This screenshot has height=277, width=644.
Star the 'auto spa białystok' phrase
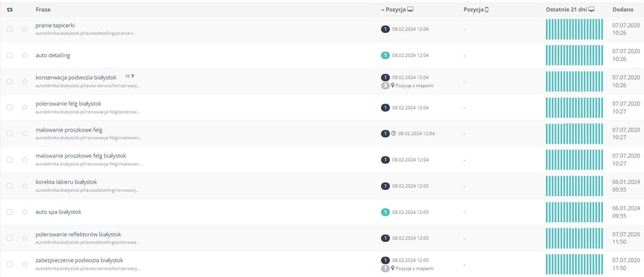(x=24, y=212)
